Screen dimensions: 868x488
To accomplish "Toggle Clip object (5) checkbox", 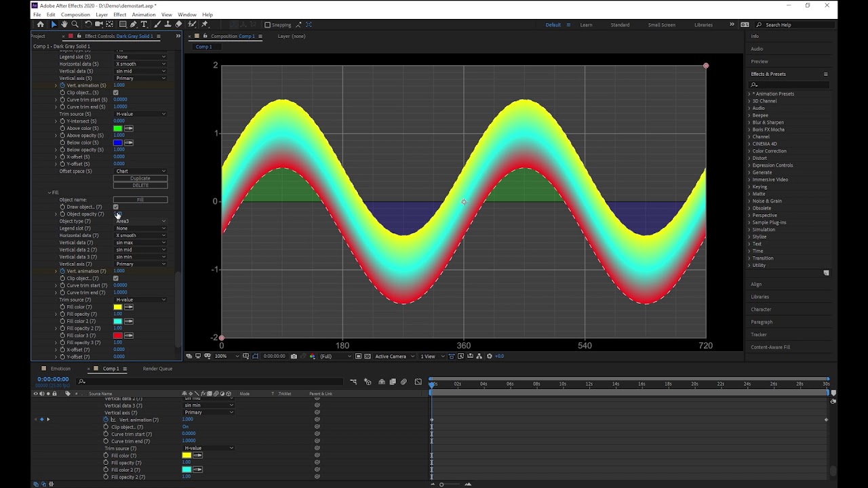I will point(116,92).
